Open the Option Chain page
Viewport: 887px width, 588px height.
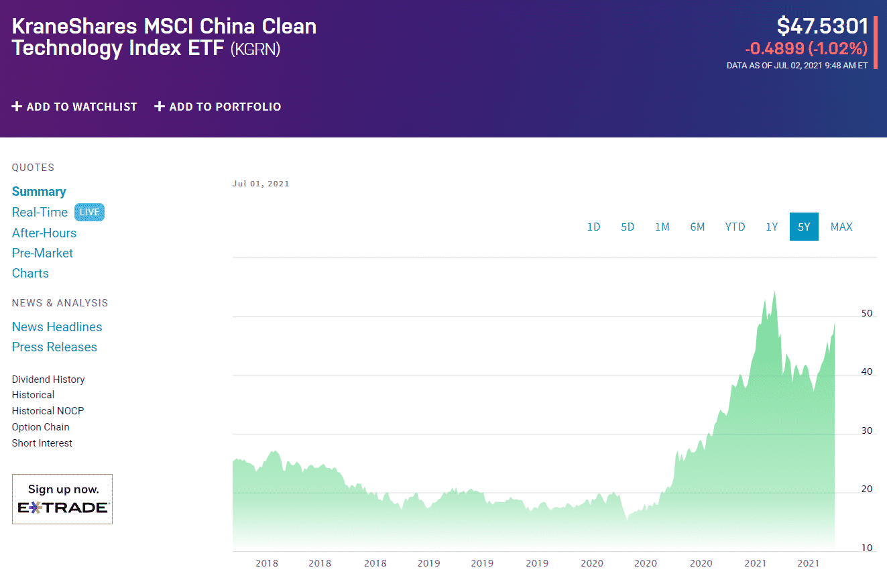[x=40, y=427]
